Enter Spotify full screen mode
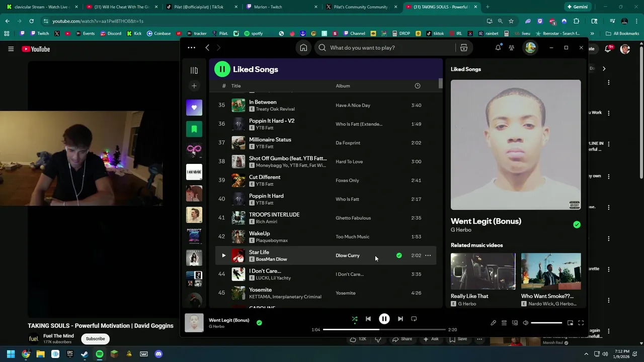This screenshot has height=362, width=644. click(x=581, y=323)
